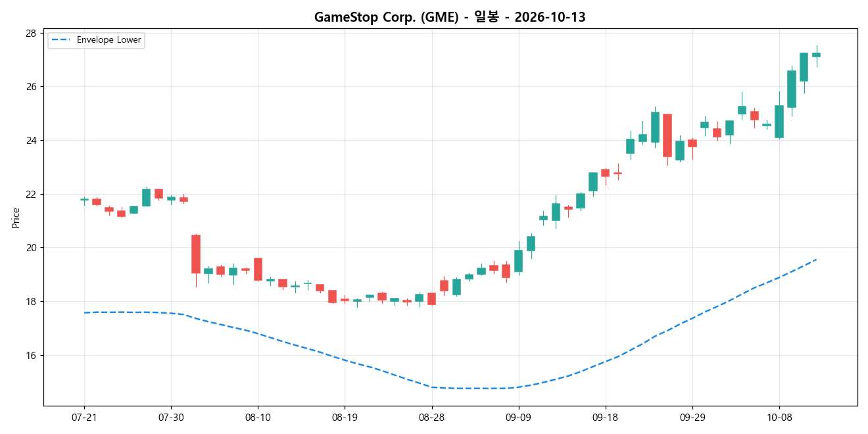
Task: Click the Price y-axis label
Action: click(16, 218)
